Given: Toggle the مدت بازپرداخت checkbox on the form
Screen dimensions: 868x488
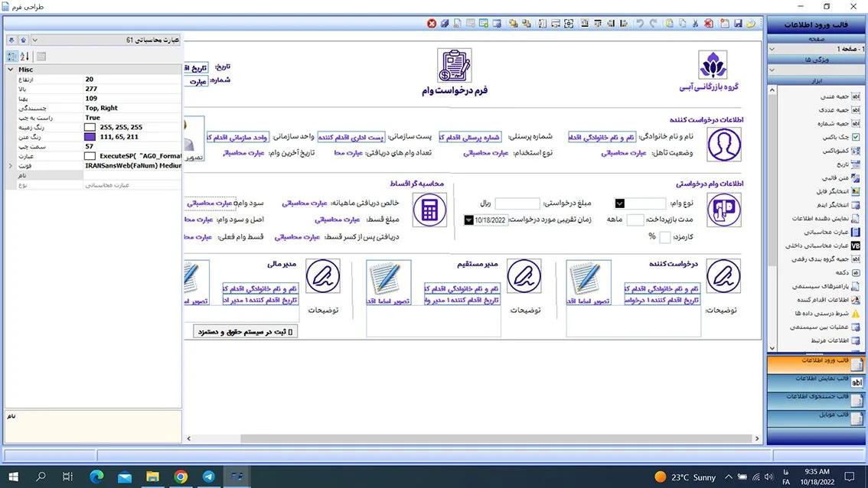Looking at the screenshot, I should coord(635,220).
